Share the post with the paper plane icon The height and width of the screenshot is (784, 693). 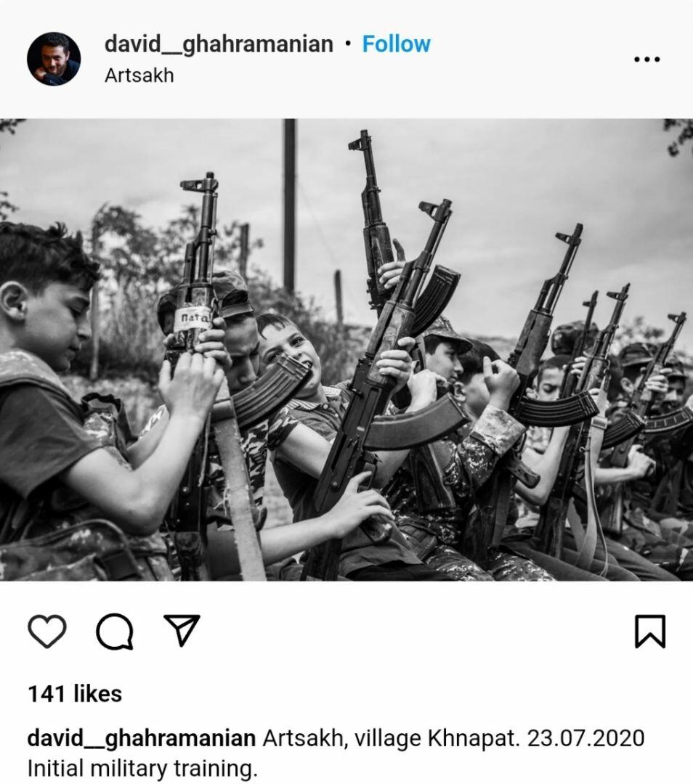pos(182,629)
